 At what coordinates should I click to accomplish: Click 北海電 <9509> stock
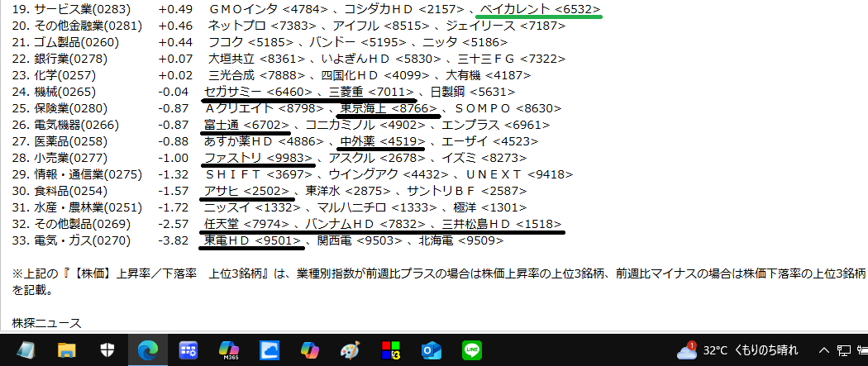pos(461,241)
